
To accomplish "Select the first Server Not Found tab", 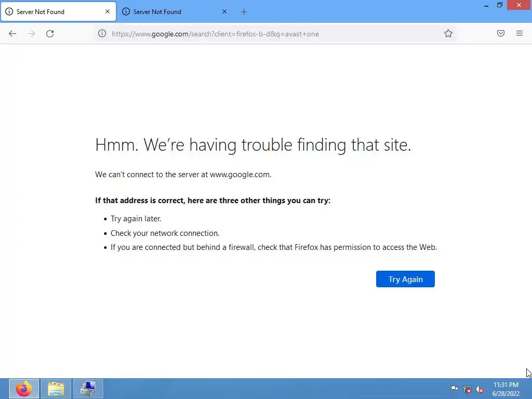I will pyautogui.click(x=58, y=11).
